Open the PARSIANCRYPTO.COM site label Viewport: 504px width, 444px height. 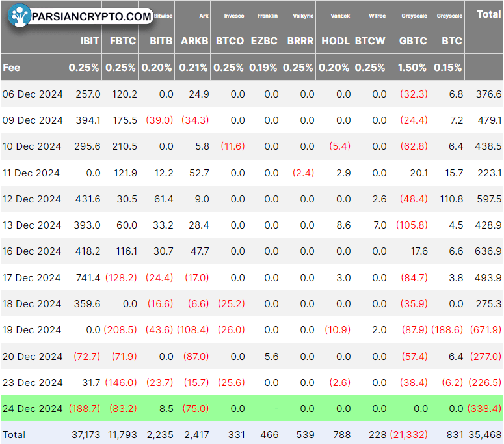click(x=91, y=16)
